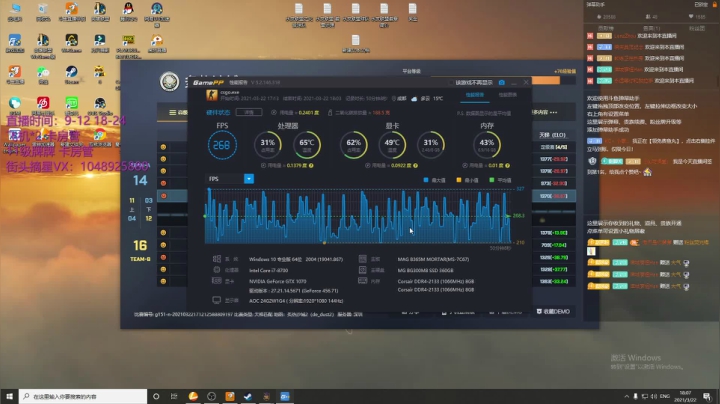Screen dimensions: 720x404
Task: Click the memory 43% usage gauge
Action: (x=487, y=145)
